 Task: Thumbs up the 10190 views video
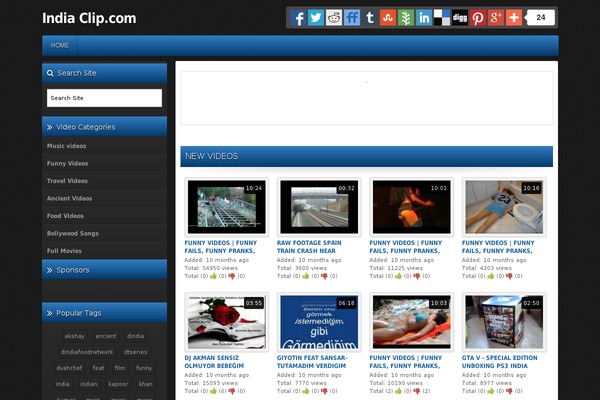tap(398, 391)
